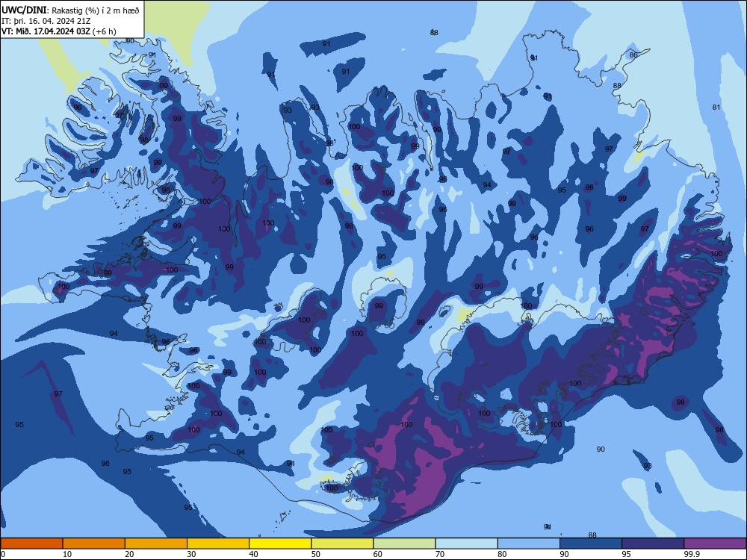Click the light orange 20–30 legend swatch
Viewport: 747px width, 560px height.
pos(156,544)
